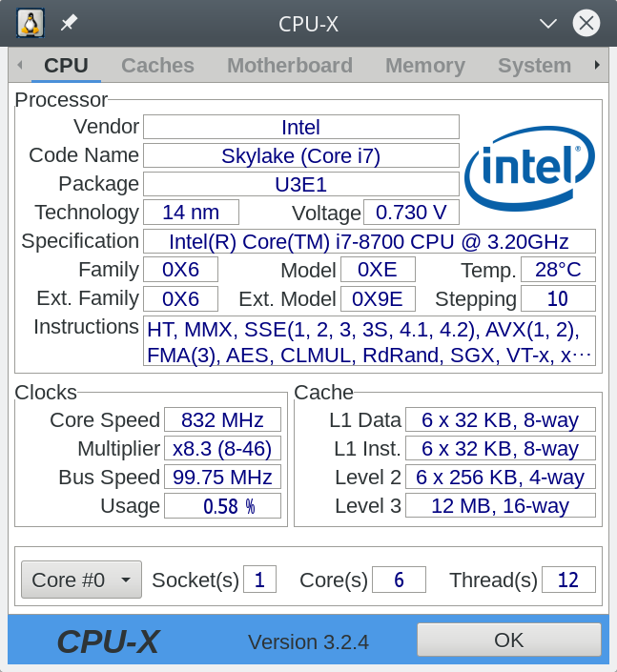
Task: Click the CPU-X window title text
Action: click(x=308, y=24)
